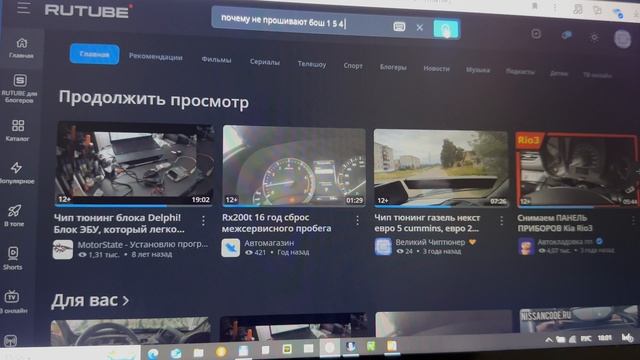
Task: Open title Снимаем ПАНЕЛЬ ПРИБОРОВ Kia Rio3
Action: [555, 223]
